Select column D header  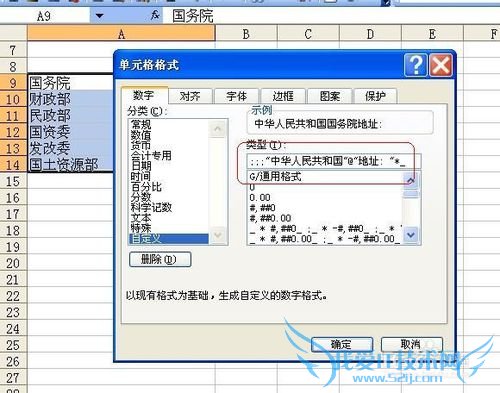370,34
